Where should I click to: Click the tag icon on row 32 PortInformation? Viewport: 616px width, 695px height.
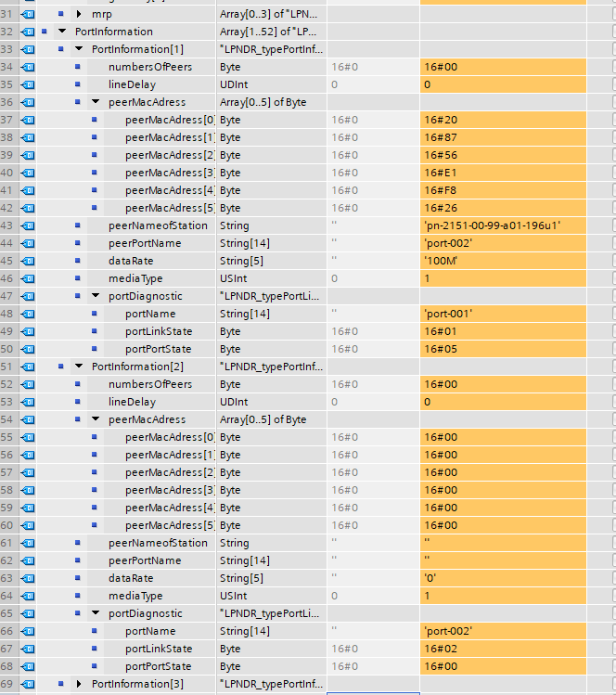click(x=27, y=32)
